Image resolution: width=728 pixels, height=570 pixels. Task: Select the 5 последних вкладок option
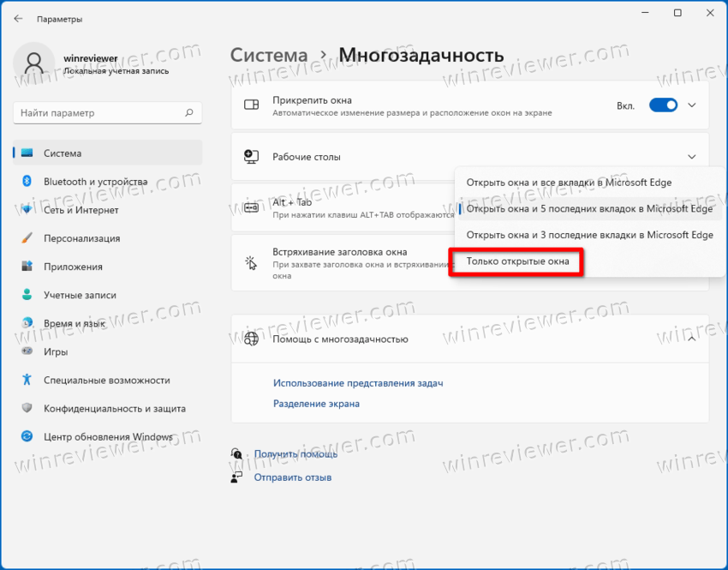point(589,208)
